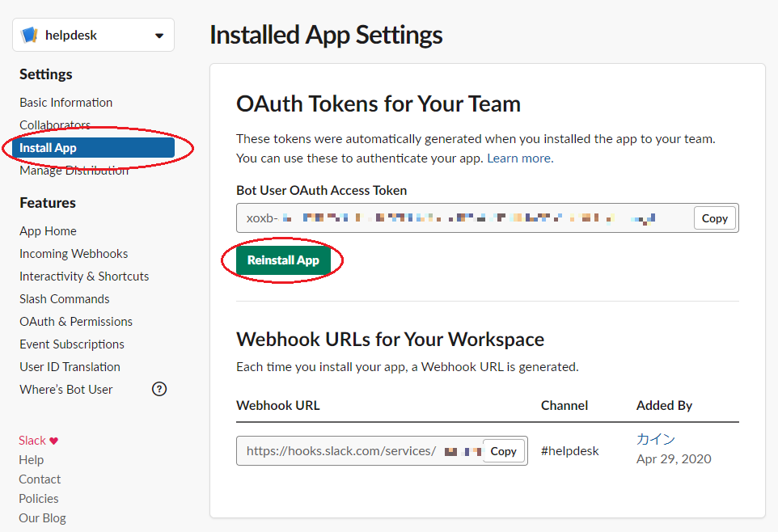This screenshot has height=532, width=778.
Task: Go to Interactivity & Shortcuts
Action: click(x=84, y=277)
